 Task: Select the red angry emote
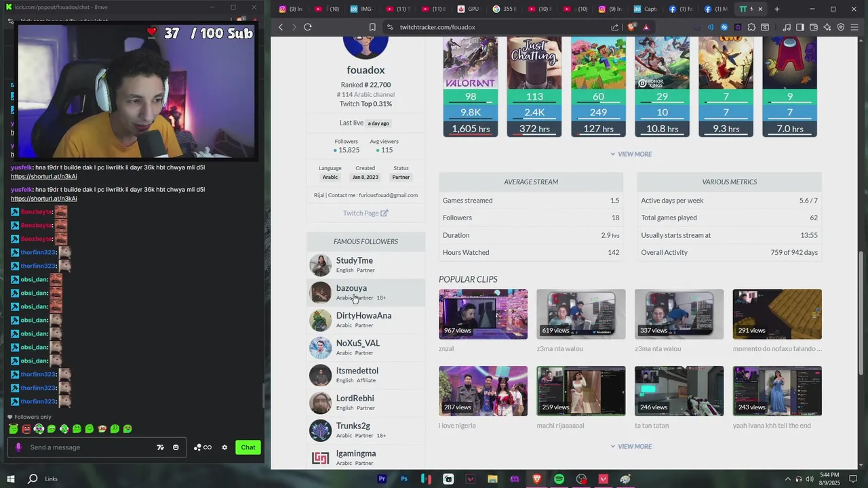(x=26, y=429)
